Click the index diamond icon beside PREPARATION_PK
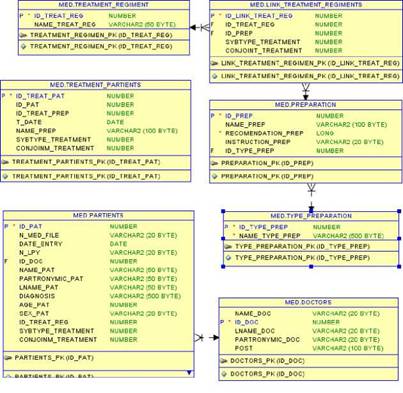This screenshot has width=403, height=393. [x=214, y=176]
